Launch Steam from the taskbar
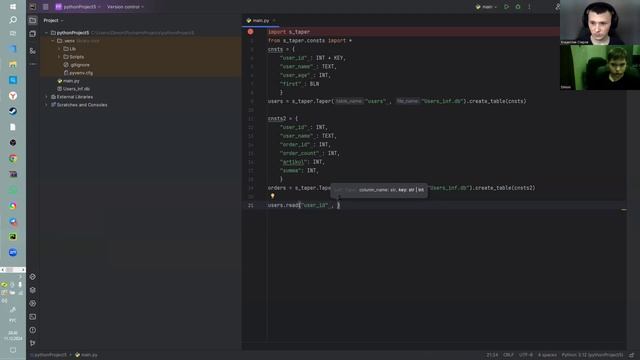 tap(13, 111)
